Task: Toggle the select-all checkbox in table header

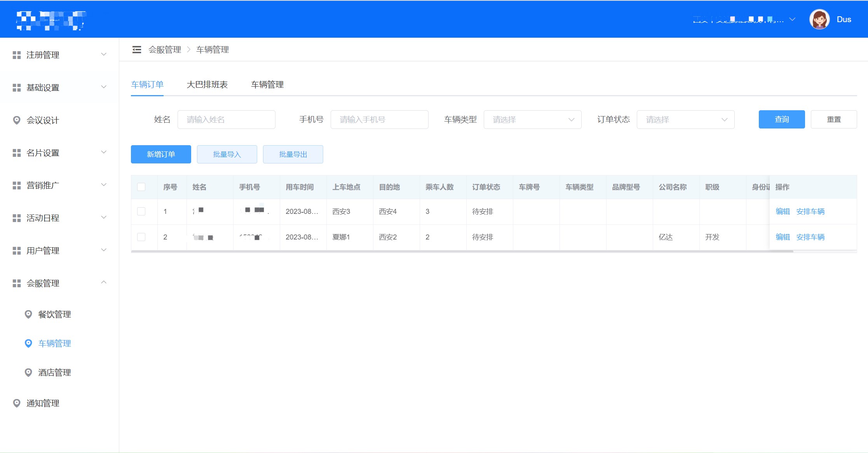Action: coord(141,187)
